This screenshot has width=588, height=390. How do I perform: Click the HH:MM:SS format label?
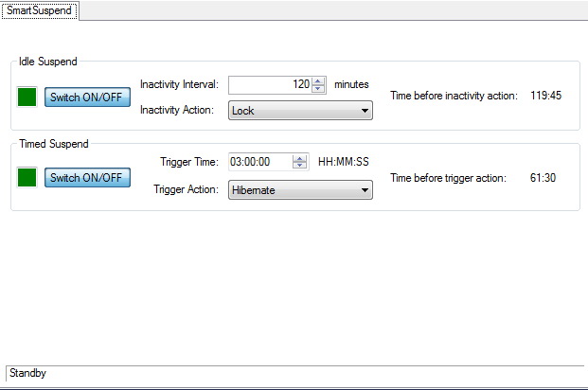point(344,162)
